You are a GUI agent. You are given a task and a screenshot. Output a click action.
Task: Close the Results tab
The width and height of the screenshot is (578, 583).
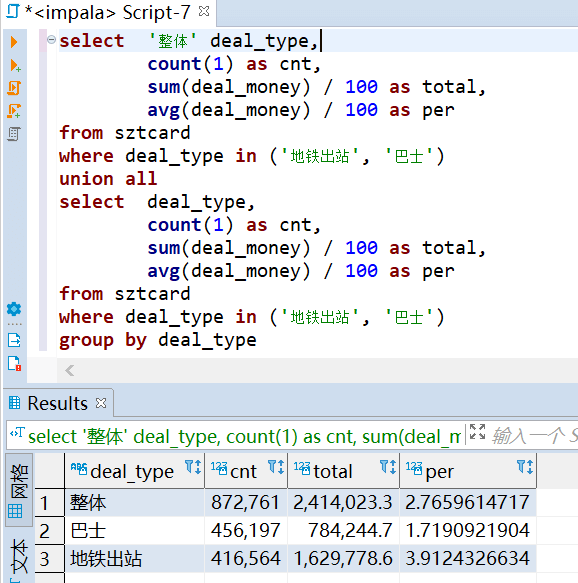[x=101, y=403]
